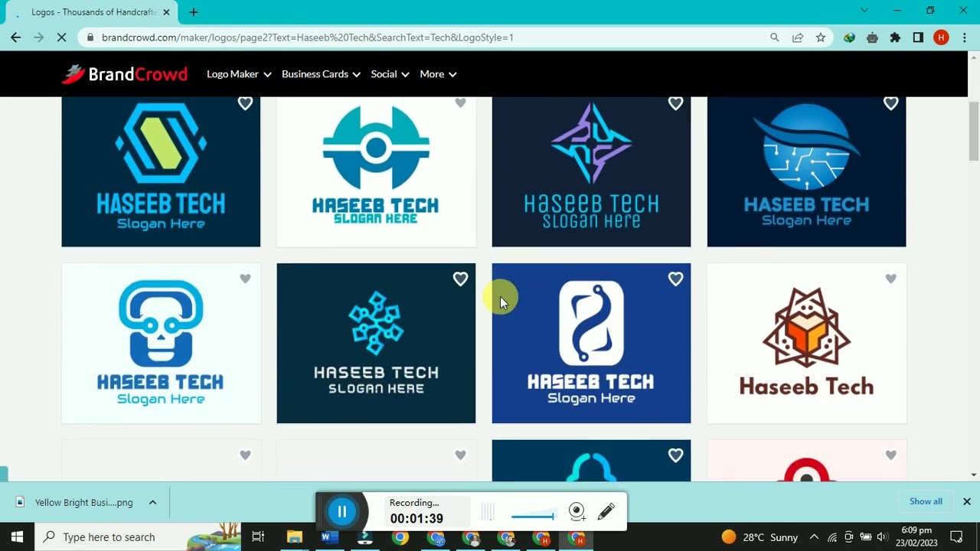Bookmark this page with the star icon

pyautogui.click(x=821, y=37)
